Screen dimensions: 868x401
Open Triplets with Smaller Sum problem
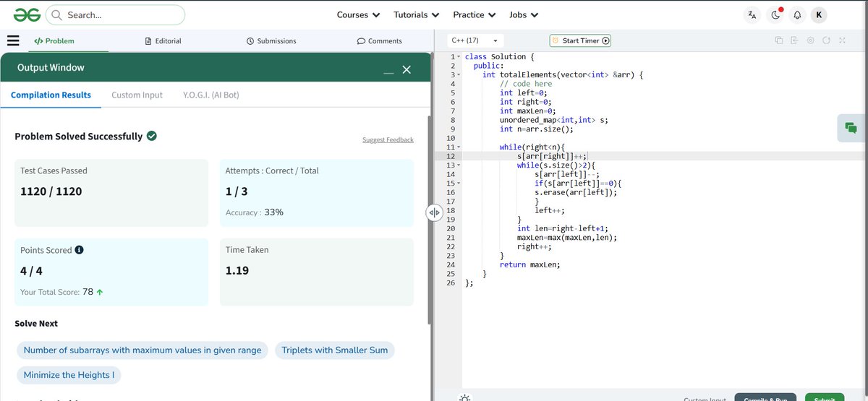click(335, 350)
